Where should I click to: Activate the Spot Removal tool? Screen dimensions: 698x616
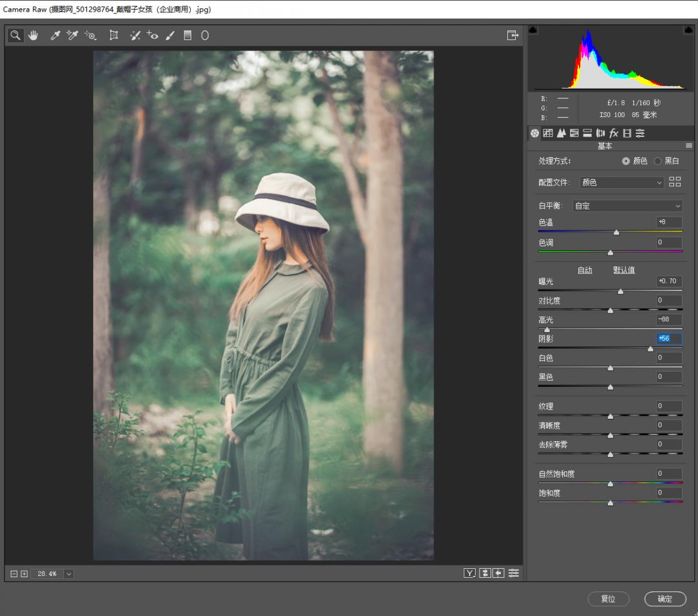[134, 36]
